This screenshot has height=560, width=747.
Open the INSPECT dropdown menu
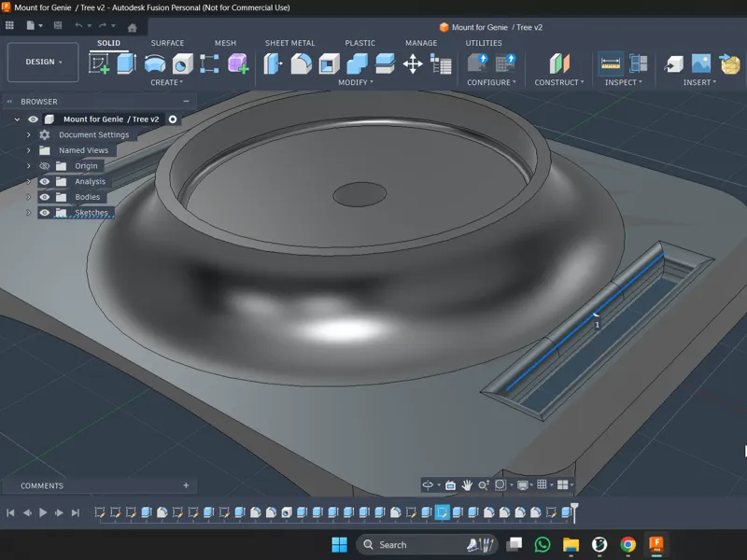tap(624, 82)
